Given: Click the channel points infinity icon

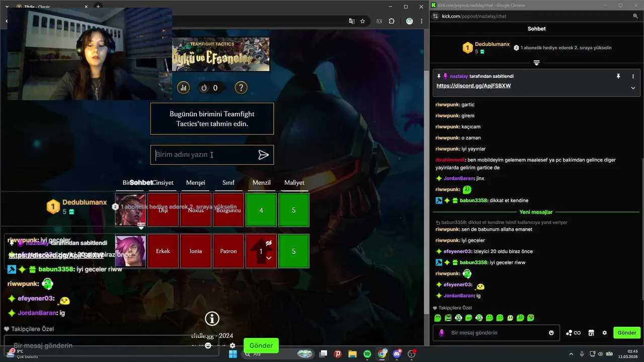Looking at the screenshot, I should click(x=573, y=333).
